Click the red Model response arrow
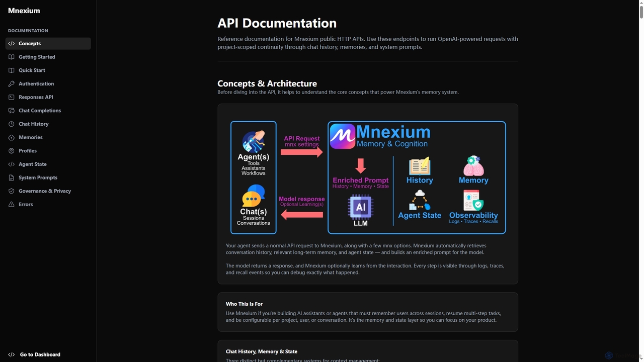The image size is (644, 362). click(302, 215)
